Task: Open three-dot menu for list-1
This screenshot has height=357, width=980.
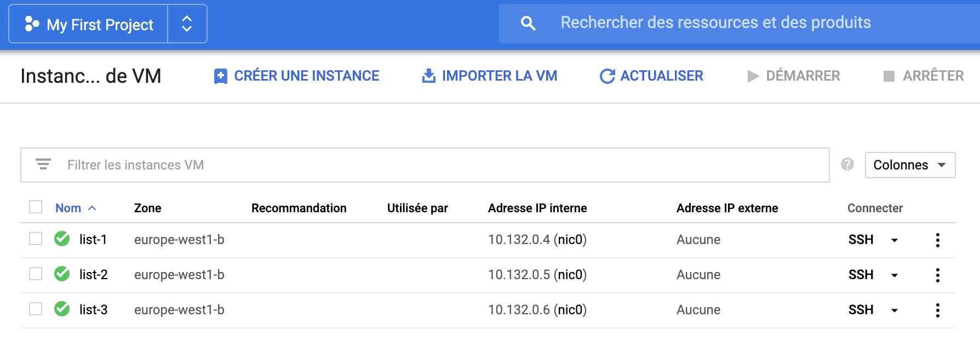Action: [x=937, y=240]
